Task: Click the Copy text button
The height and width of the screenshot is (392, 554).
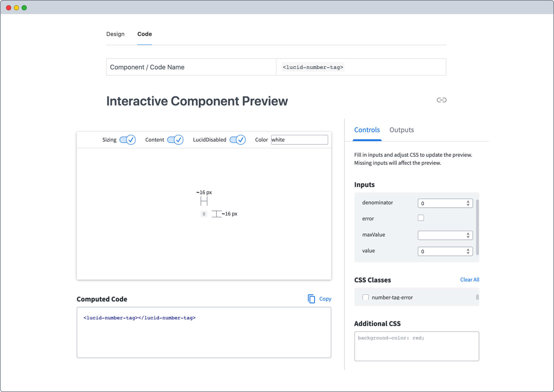Action: 325,299
